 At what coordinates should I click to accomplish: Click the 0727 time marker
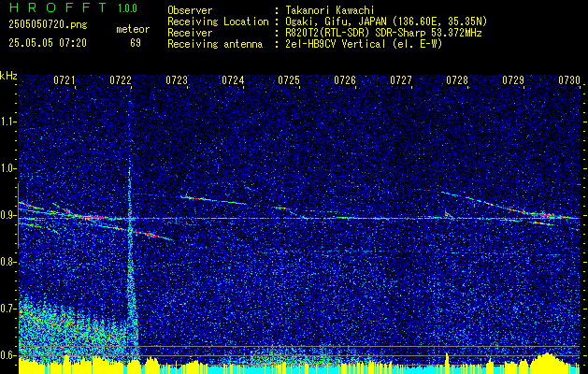click(x=401, y=80)
